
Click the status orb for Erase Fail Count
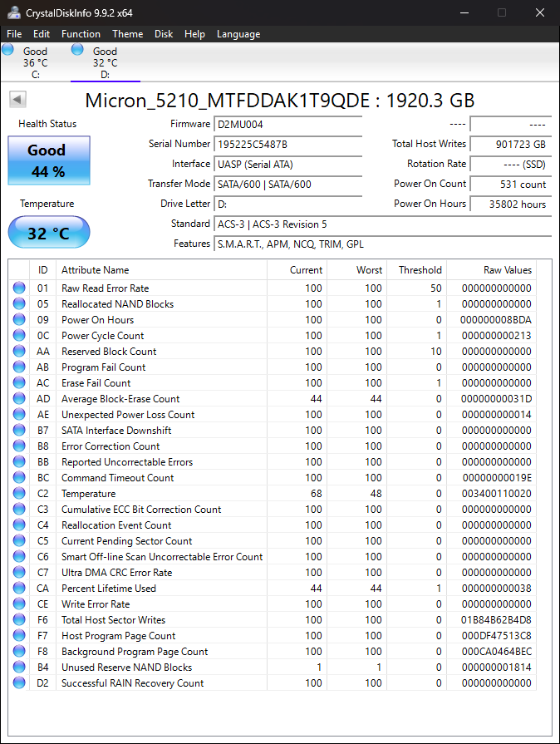pyautogui.click(x=19, y=382)
